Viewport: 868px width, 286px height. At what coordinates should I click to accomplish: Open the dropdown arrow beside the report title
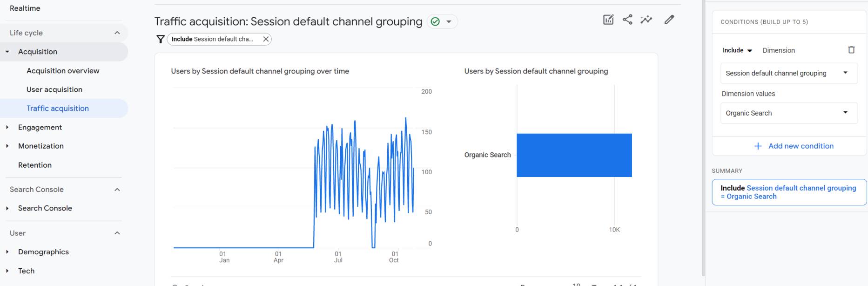tap(449, 21)
